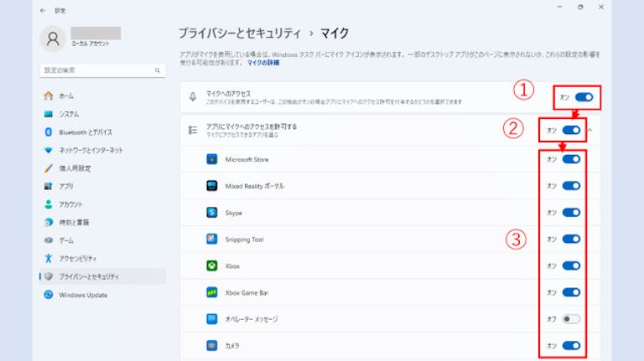
Task: Click the privacy shield icon in the sidebar
Action: point(49,276)
